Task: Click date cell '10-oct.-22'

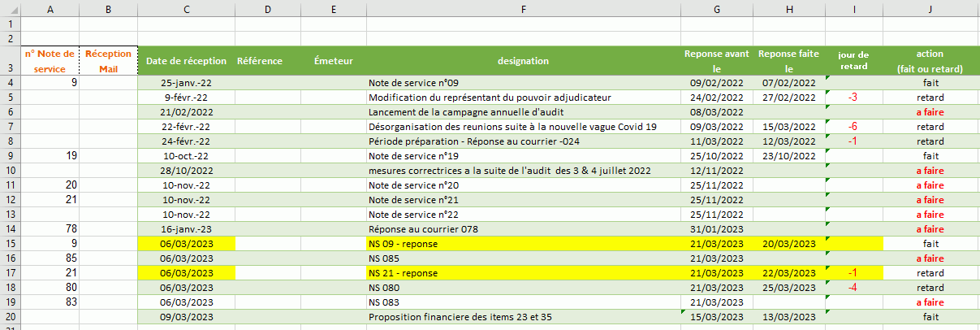Action: tap(187, 155)
